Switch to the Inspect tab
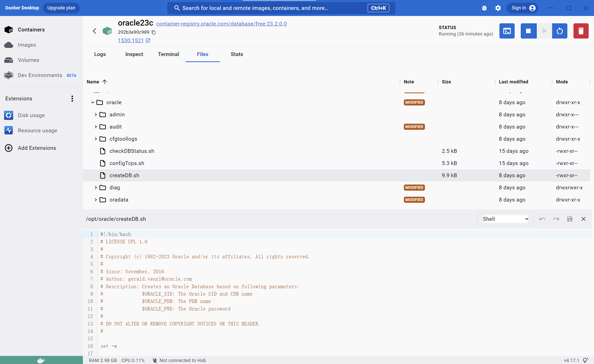 click(x=134, y=54)
